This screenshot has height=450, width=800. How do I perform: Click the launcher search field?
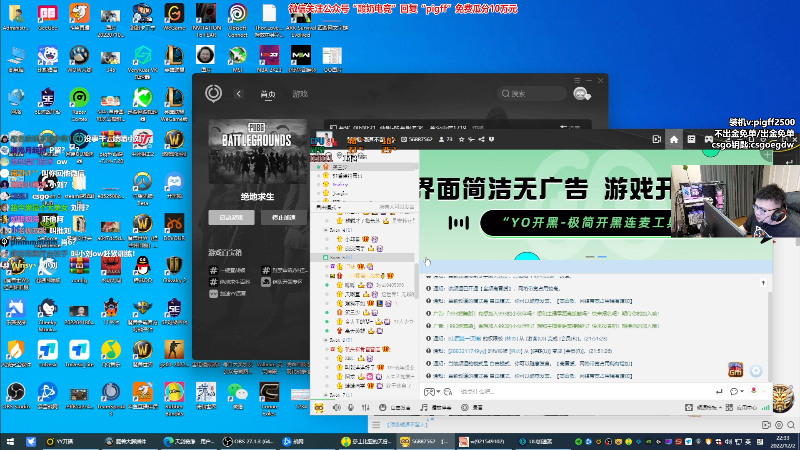531,94
